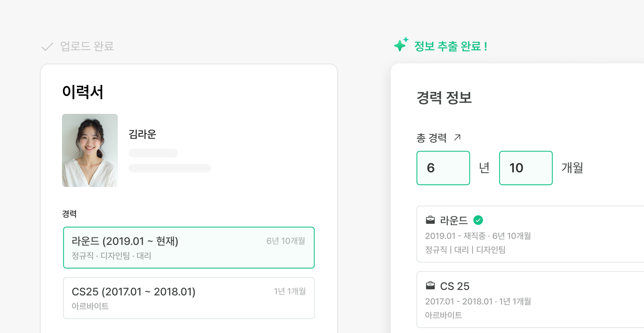
Task: Click the briefcase icon next to CS 25
Action: coord(430,286)
